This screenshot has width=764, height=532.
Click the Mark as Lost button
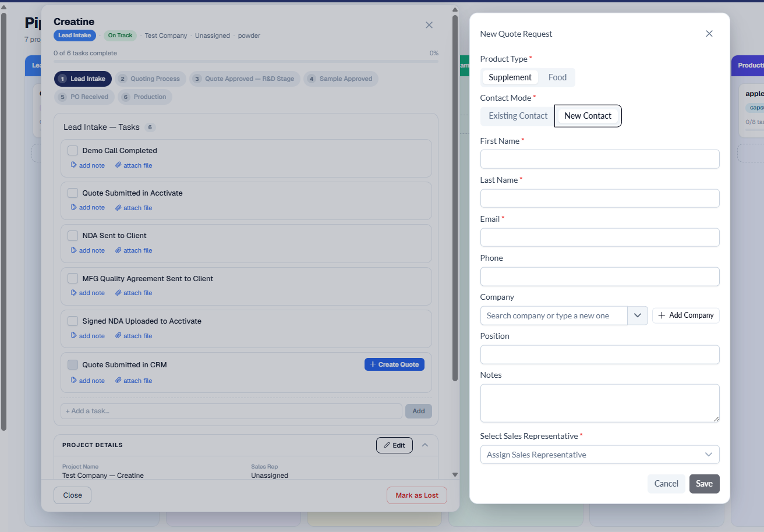tap(417, 495)
